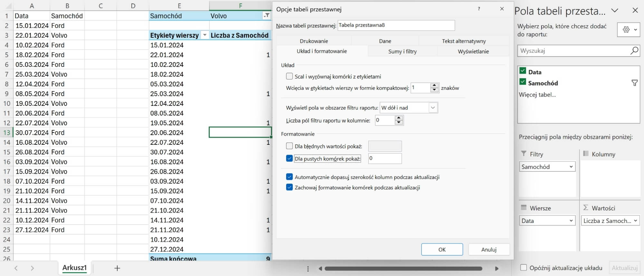This screenshot has height=276, width=644.
Task: Switch to the Sumy i filtry tab
Action: coord(402,51)
